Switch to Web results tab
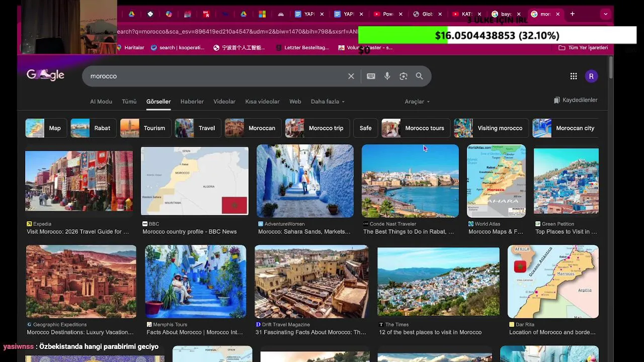The image size is (644, 362). coord(295,102)
